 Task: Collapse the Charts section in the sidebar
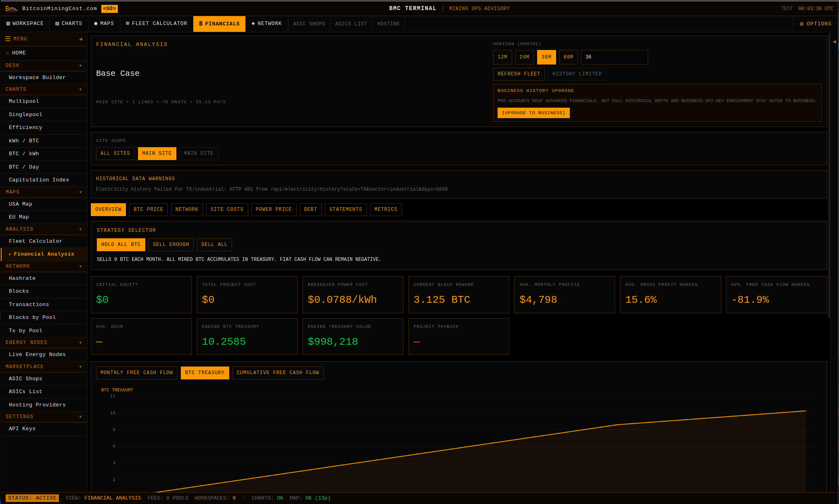80,90
